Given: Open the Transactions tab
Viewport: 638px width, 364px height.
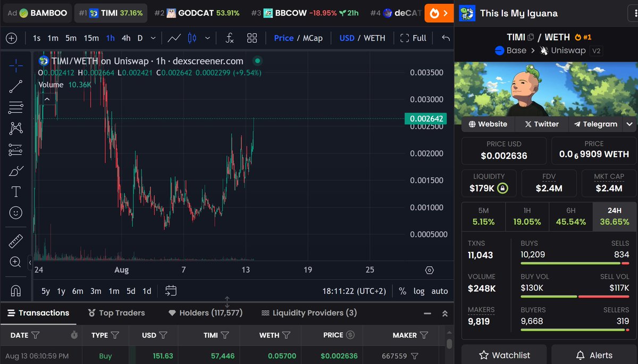Looking at the screenshot, I should 38,313.
